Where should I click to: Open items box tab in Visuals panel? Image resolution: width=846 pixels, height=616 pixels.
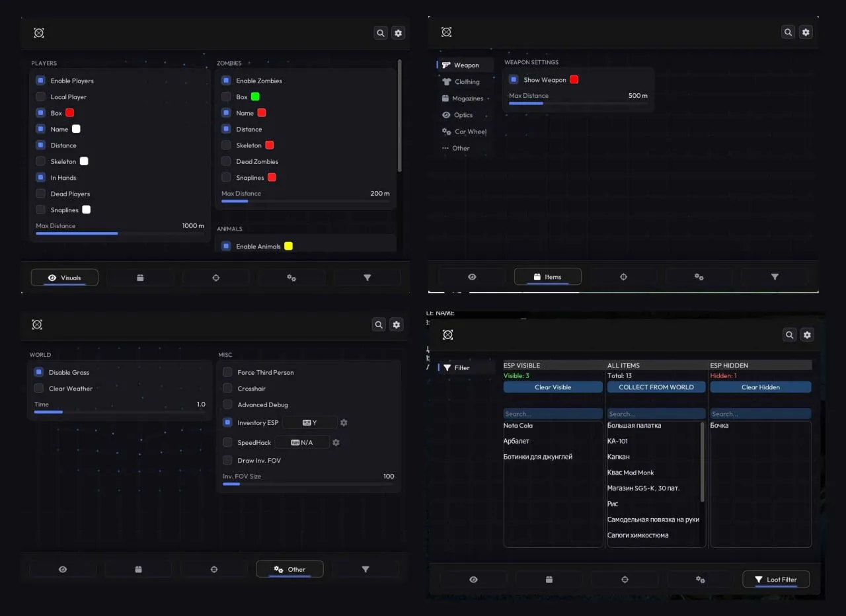point(140,278)
